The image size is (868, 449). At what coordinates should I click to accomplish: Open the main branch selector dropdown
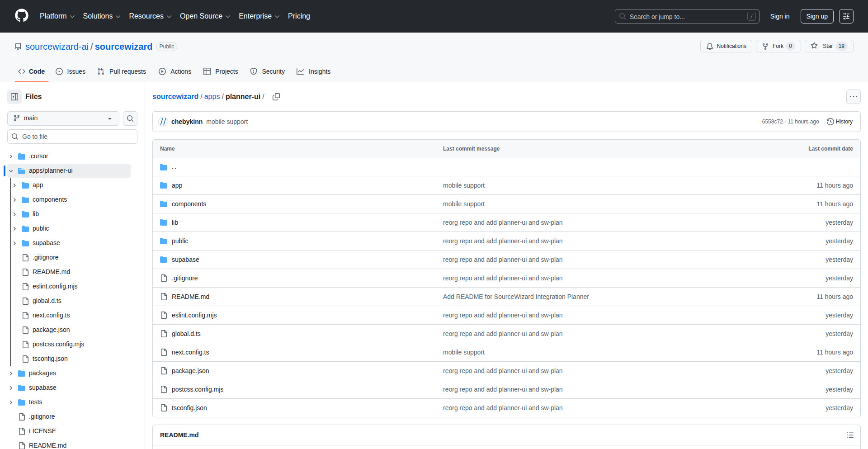(x=62, y=118)
